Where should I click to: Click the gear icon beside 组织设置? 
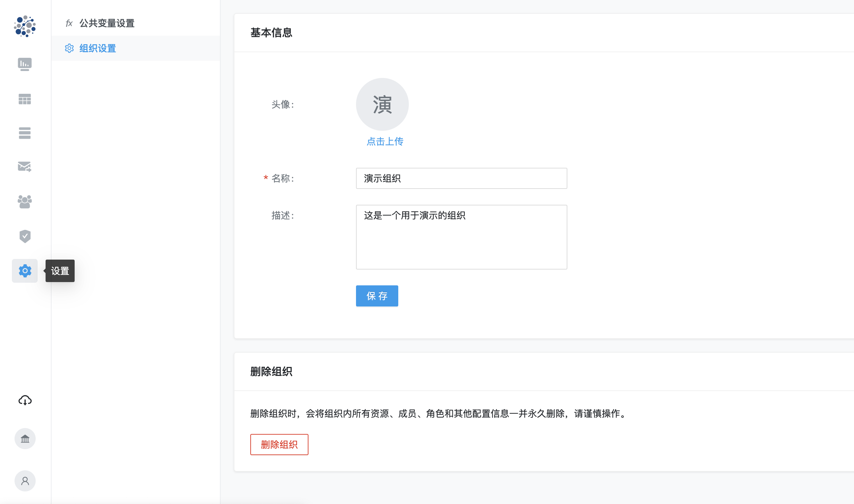click(x=69, y=48)
